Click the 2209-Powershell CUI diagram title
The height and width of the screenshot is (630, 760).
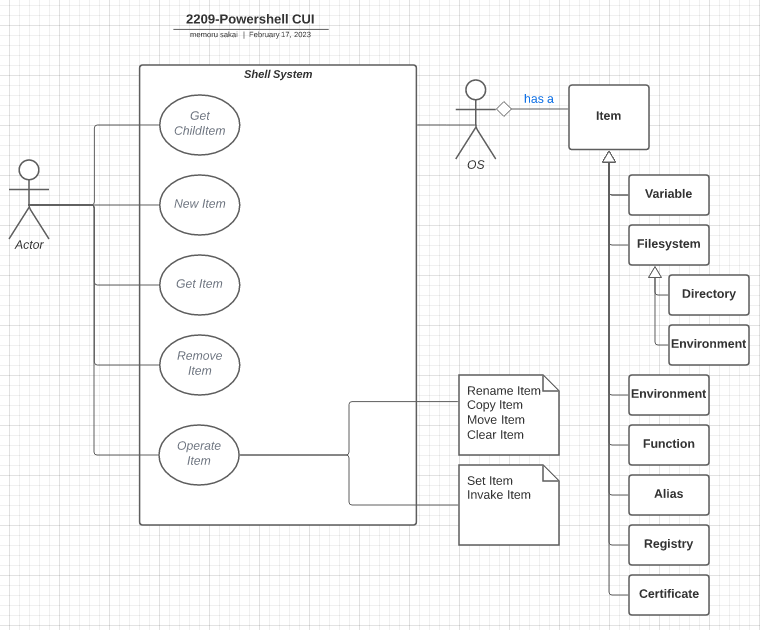tap(250, 19)
